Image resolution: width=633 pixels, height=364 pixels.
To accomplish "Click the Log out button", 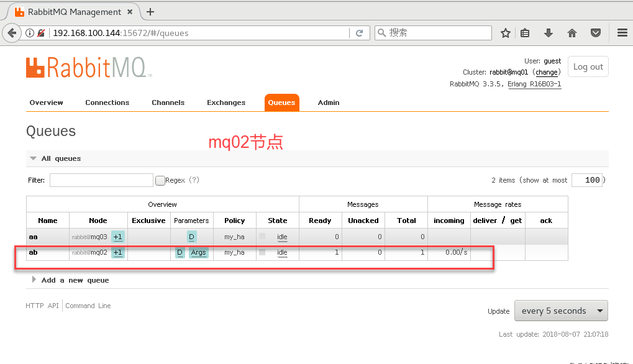I will (588, 66).
